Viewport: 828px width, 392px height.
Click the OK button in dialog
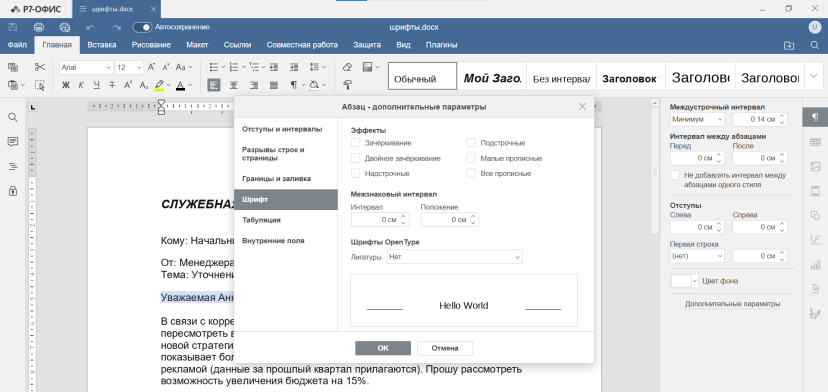383,348
